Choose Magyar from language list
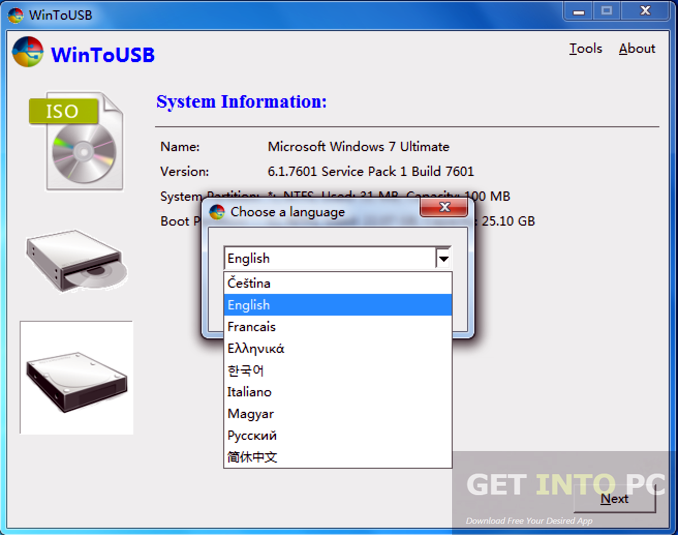 click(338, 414)
